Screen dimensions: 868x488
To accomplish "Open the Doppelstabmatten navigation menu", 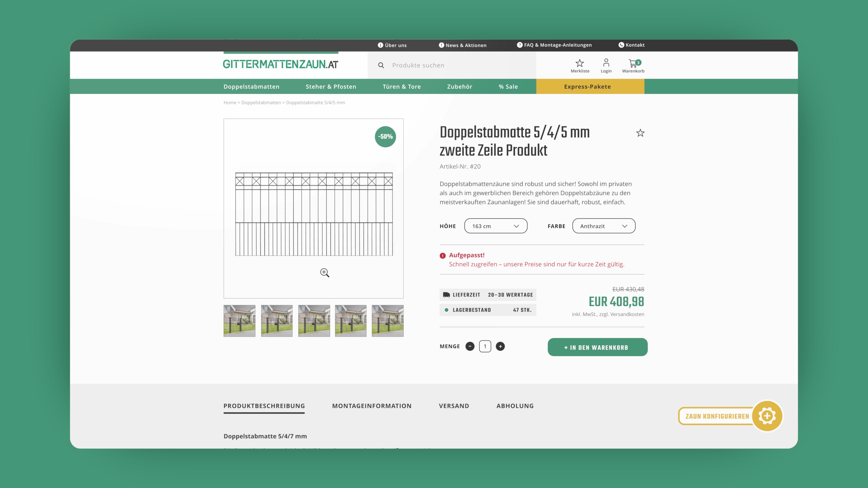I will (251, 87).
